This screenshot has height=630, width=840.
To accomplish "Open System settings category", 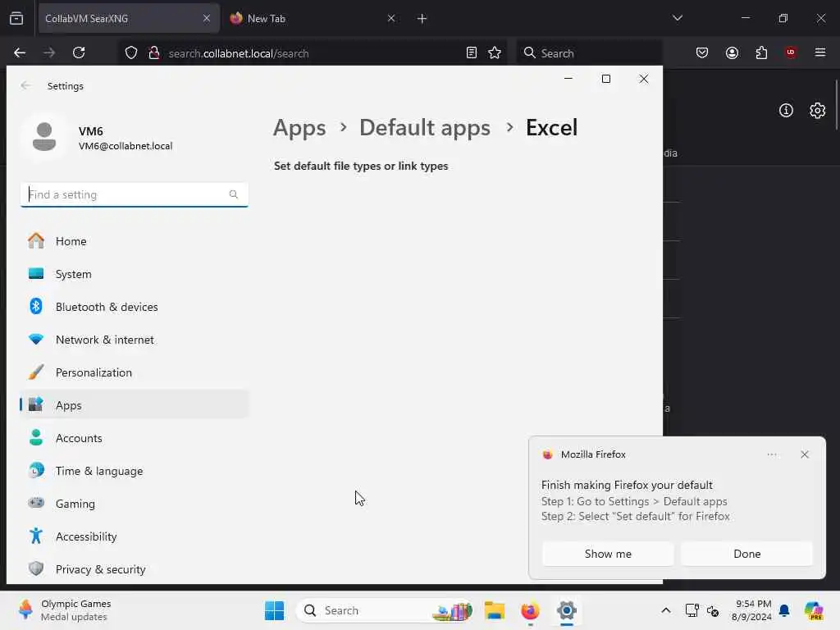I will [x=134, y=274].
